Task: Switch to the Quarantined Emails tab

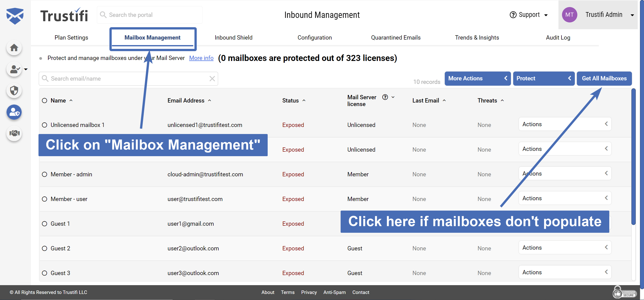Action: (x=395, y=38)
